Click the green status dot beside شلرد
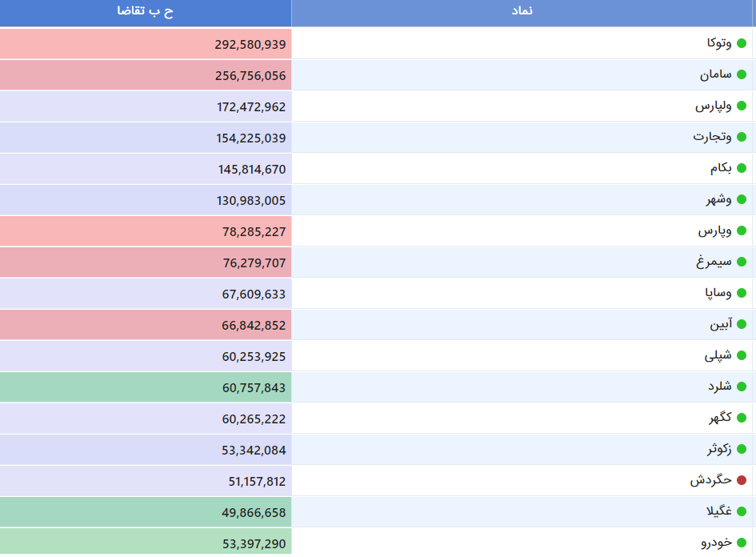The height and width of the screenshot is (557, 756). (742, 387)
